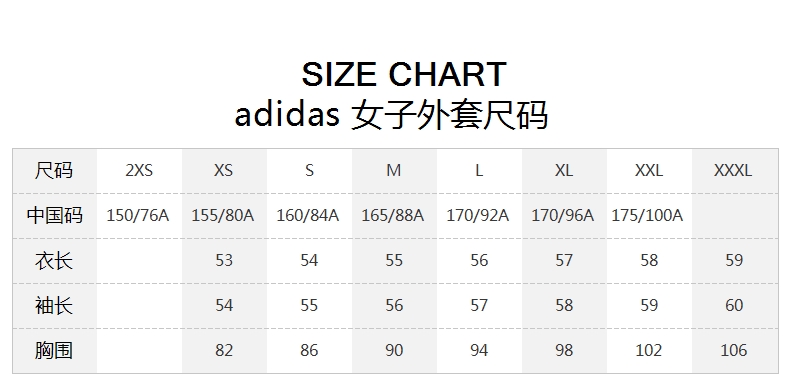Image resolution: width=790 pixels, height=385 pixels.
Task: Select garment length value 53
Action: pos(224,261)
